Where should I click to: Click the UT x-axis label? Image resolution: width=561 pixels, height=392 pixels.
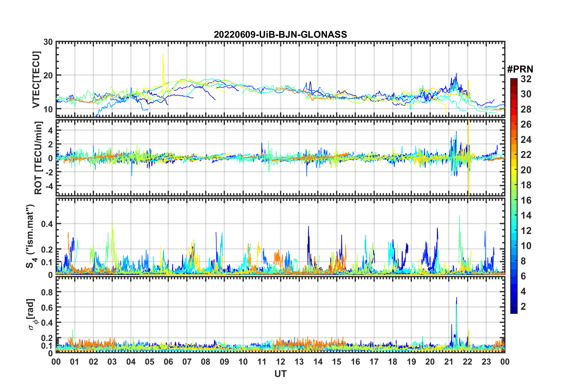click(x=280, y=374)
